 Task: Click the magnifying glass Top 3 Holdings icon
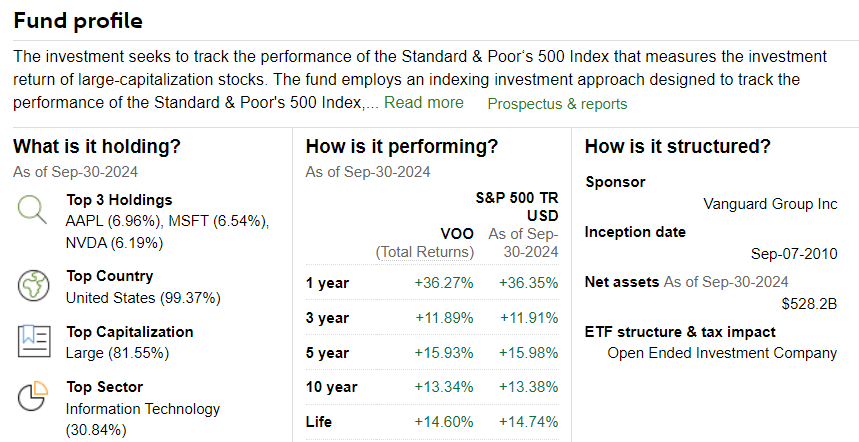pyautogui.click(x=32, y=210)
